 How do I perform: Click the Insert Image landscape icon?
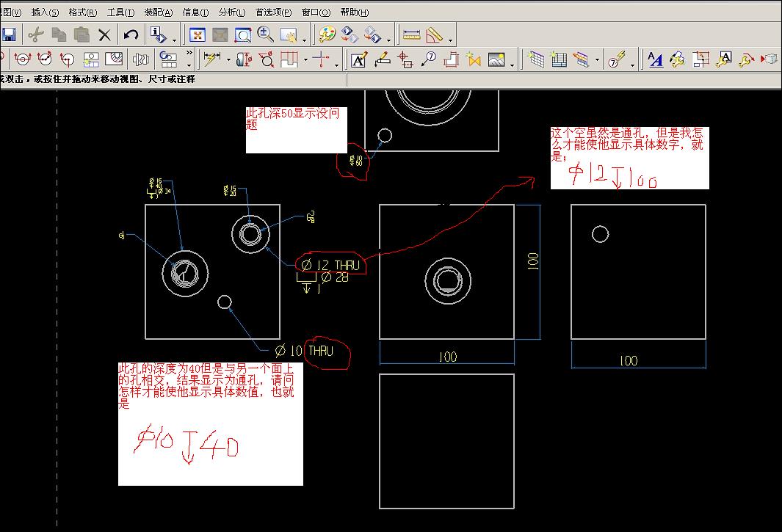point(496,59)
